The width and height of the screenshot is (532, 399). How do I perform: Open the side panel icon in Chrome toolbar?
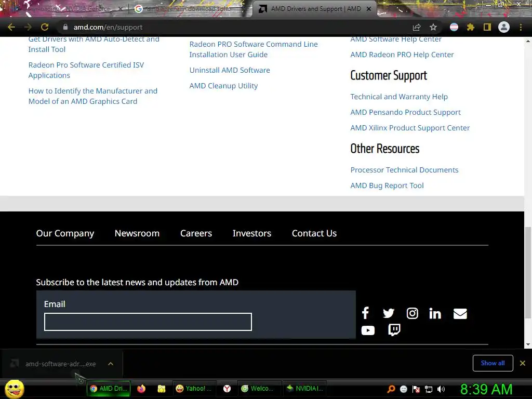coord(487,27)
